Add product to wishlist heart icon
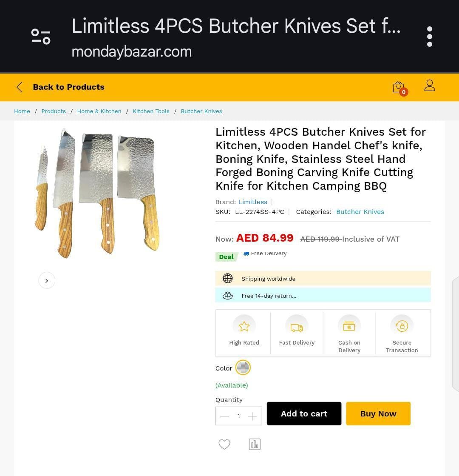 coord(224,444)
